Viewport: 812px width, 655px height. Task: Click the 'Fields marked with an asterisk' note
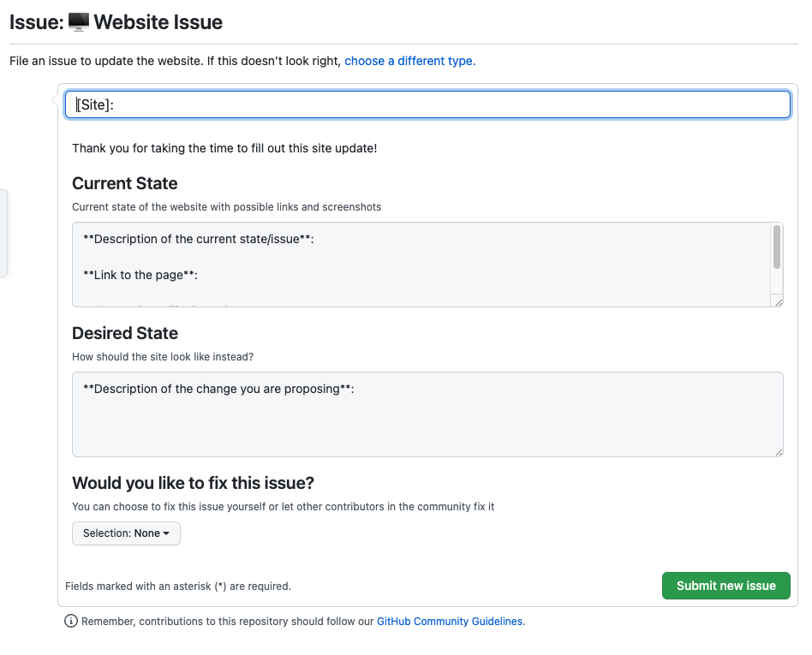[178, 587]
